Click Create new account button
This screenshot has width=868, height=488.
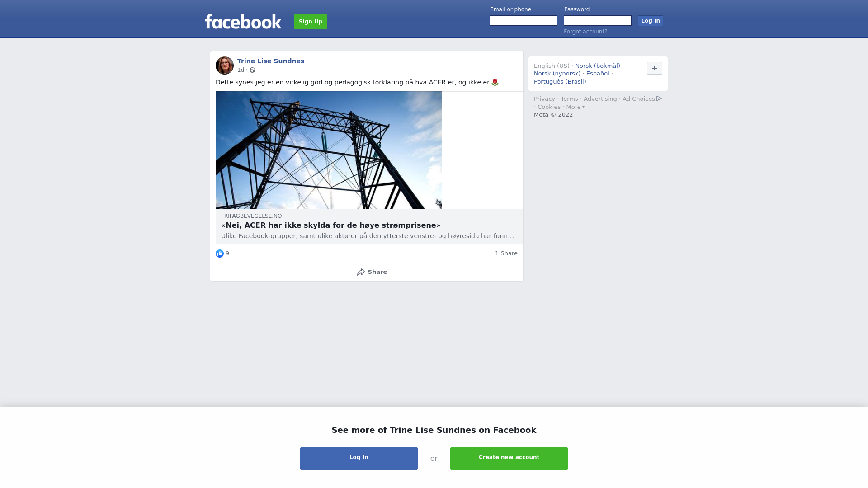click(509, 459)
